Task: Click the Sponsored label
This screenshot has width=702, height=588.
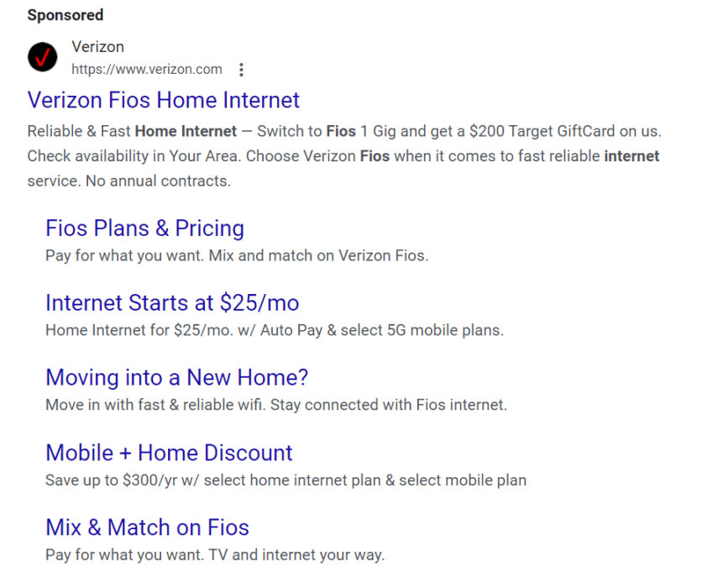Action: point(65,14)
